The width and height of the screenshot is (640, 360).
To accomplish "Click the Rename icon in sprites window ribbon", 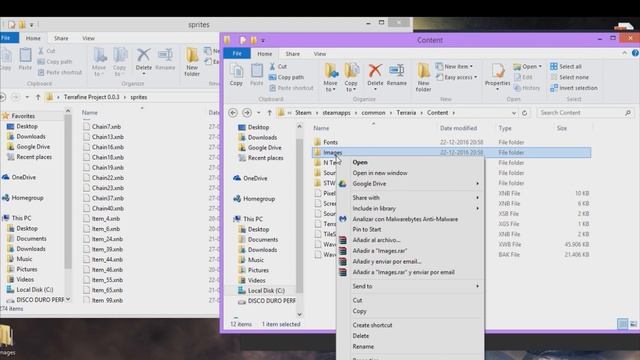I will (x=165, y=55).
